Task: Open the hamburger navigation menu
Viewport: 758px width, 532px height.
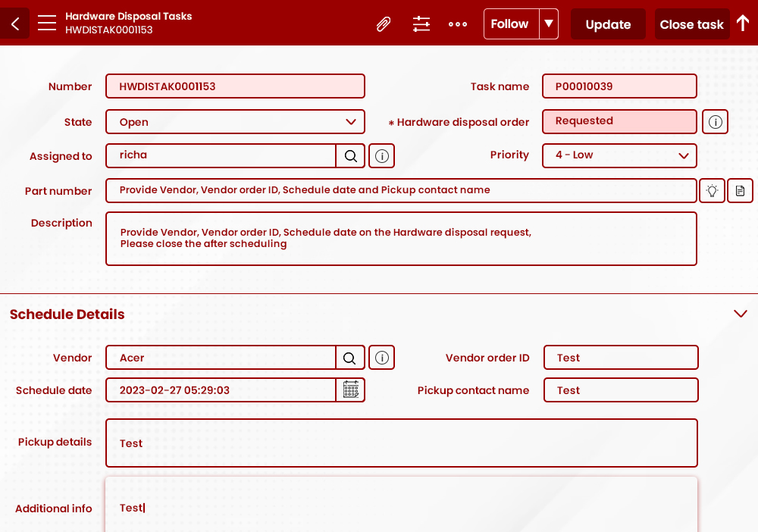Action: click(x=46, y=23)
